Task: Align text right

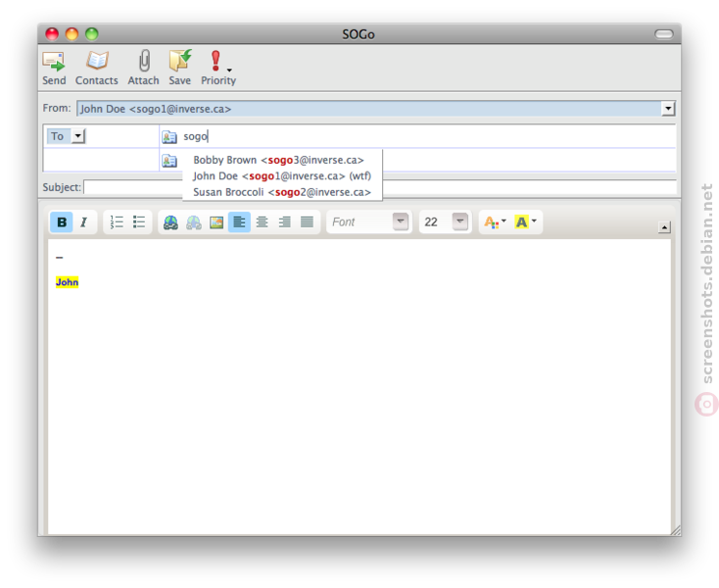Action: (284, 222)
